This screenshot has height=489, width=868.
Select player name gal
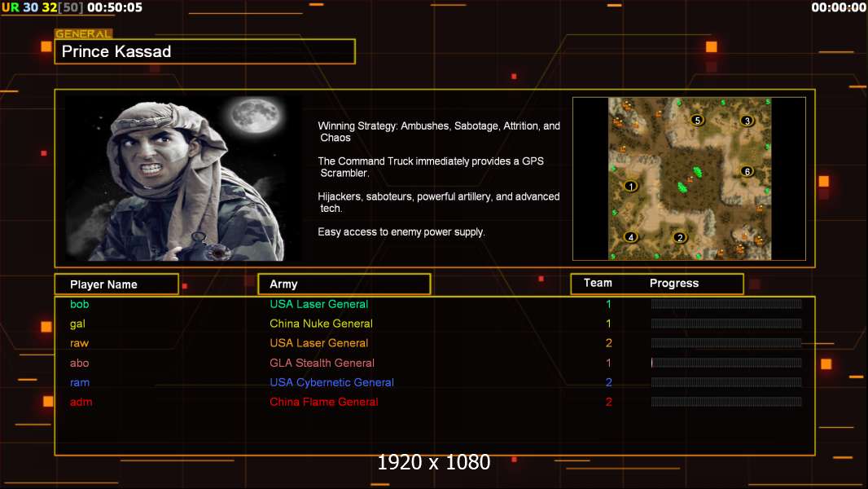[x=77, y=324]
